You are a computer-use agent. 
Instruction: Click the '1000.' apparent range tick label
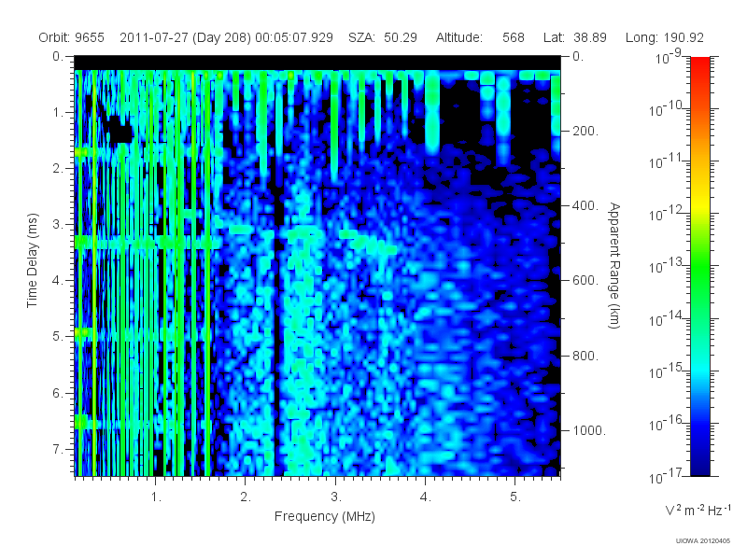coord(589,430)
